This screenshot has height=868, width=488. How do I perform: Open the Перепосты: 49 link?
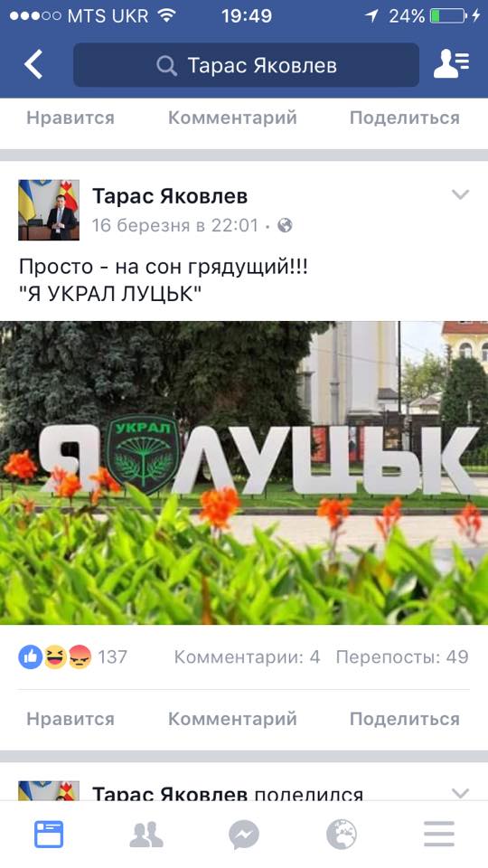pos(402,657)
